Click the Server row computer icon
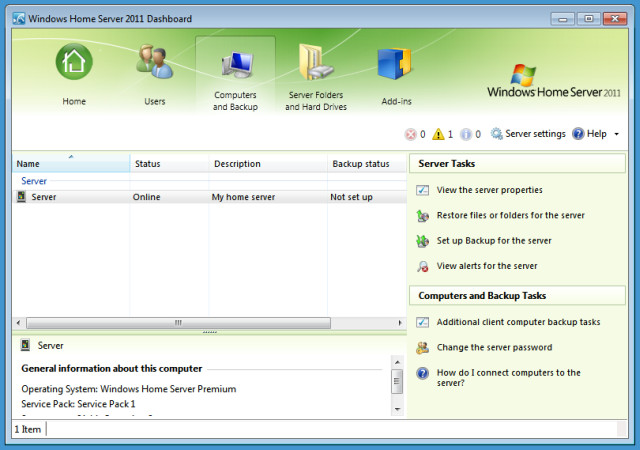 pos(21,196)
